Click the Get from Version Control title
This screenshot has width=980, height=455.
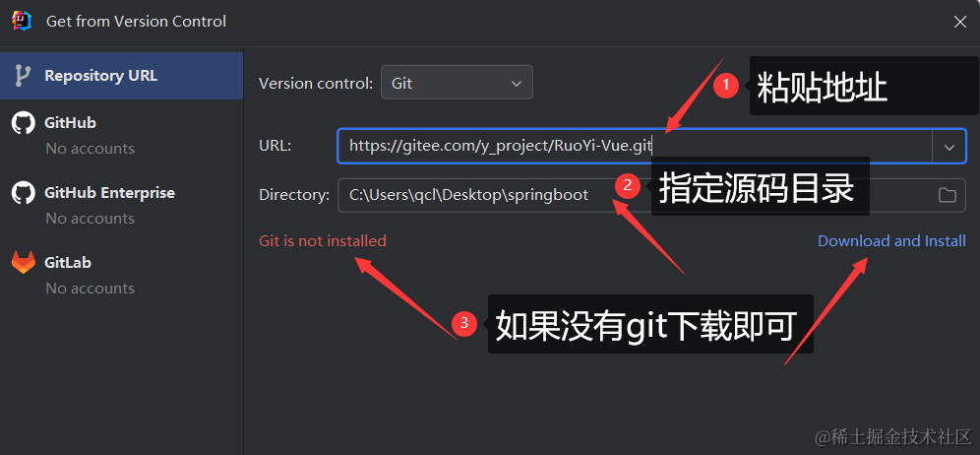[x=136, y=22]
